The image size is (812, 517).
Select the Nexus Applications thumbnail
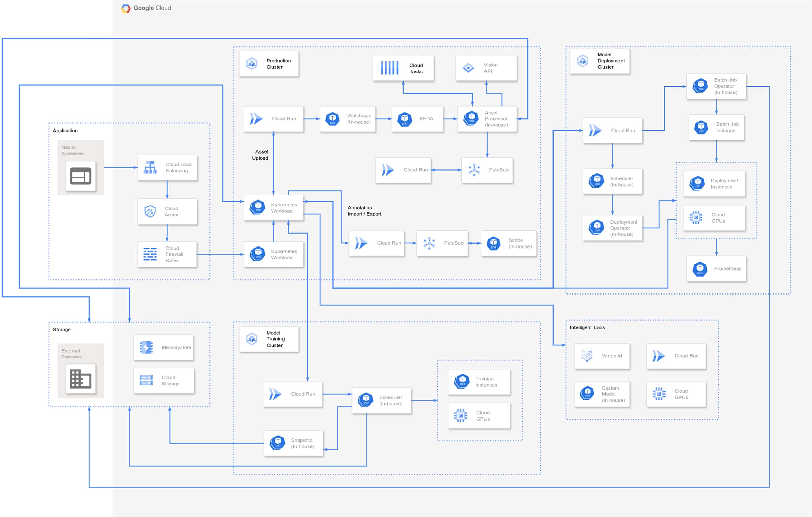81,177
